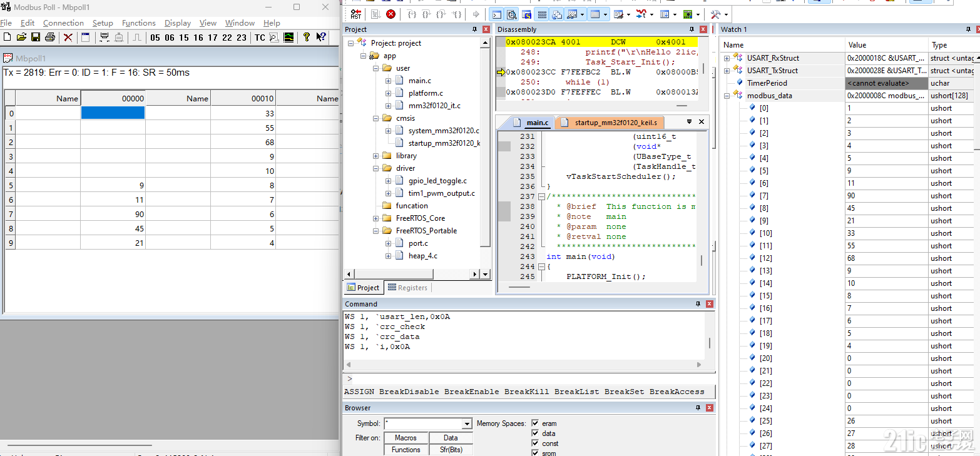Switch to Registers tab in Project panel
The image size is (980, 456).
coord(407,287)
